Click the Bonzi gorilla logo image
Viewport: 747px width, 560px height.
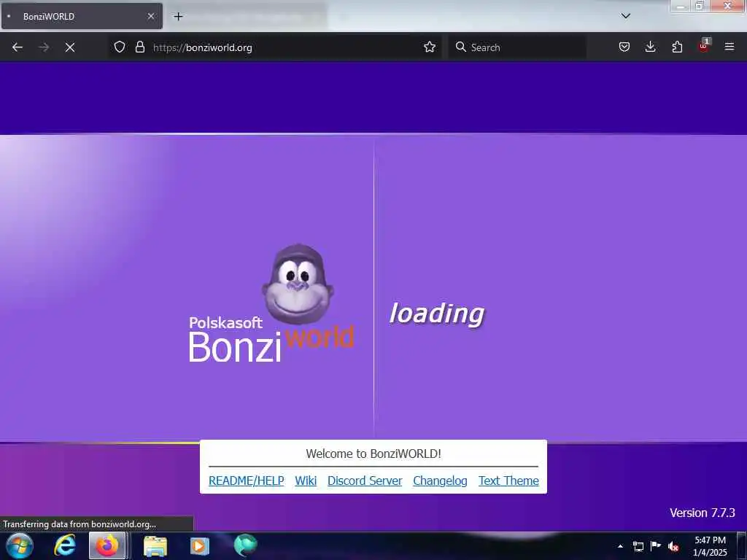click(298, 284)
